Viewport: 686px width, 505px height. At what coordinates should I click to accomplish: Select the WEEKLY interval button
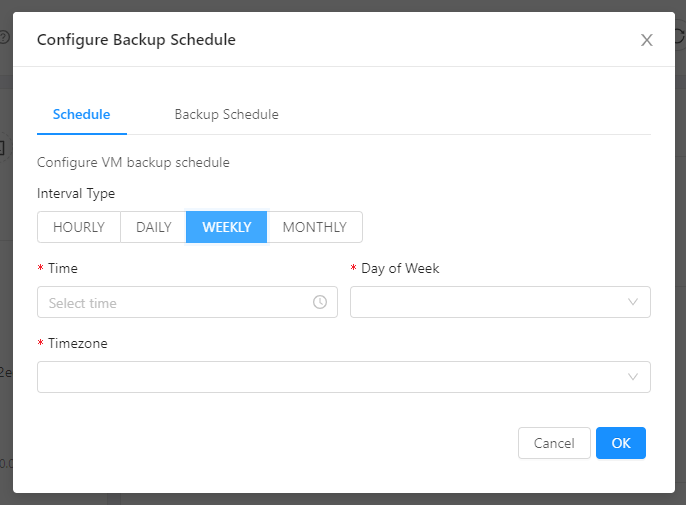226,227
